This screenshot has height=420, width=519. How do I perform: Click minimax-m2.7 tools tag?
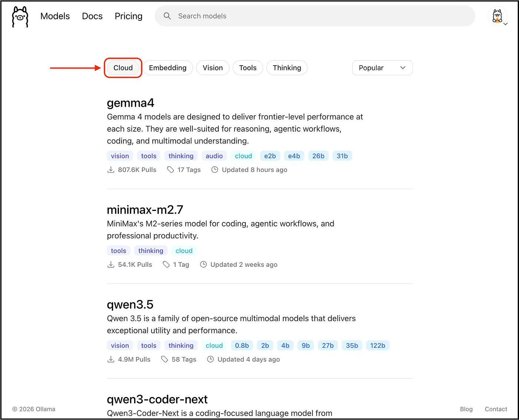point(118,251)
